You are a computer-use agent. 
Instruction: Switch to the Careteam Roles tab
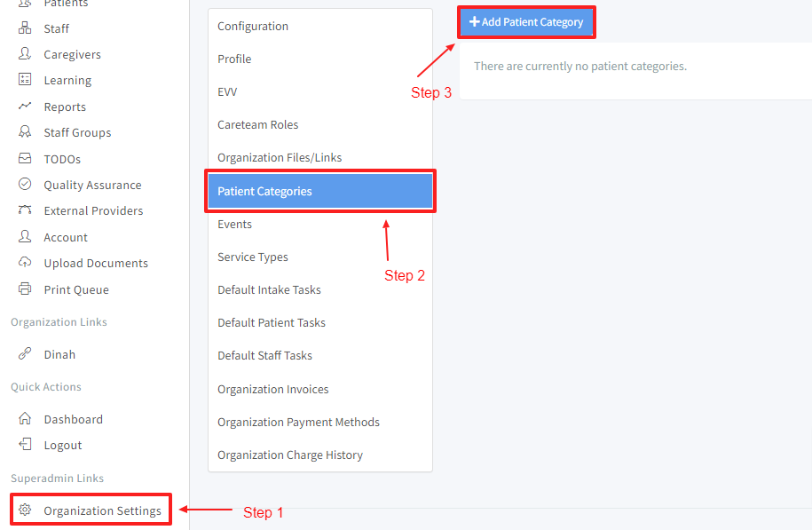click(x=258, y=125)
